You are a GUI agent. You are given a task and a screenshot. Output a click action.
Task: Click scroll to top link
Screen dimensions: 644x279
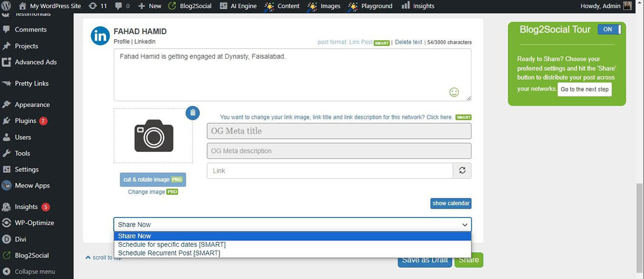point(104,258)
